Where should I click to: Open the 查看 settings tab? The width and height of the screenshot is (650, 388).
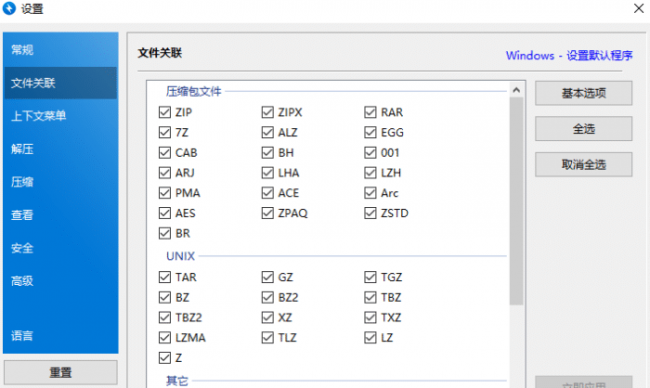coord(60,215)
